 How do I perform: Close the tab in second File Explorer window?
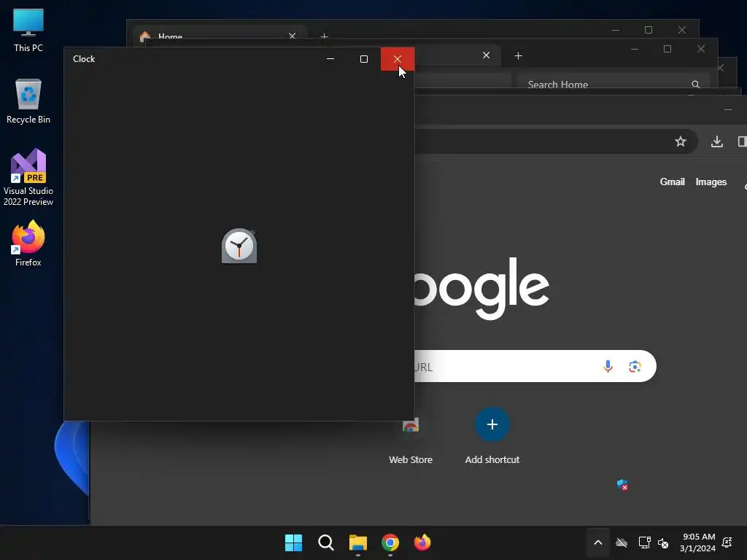pos(486,55)
